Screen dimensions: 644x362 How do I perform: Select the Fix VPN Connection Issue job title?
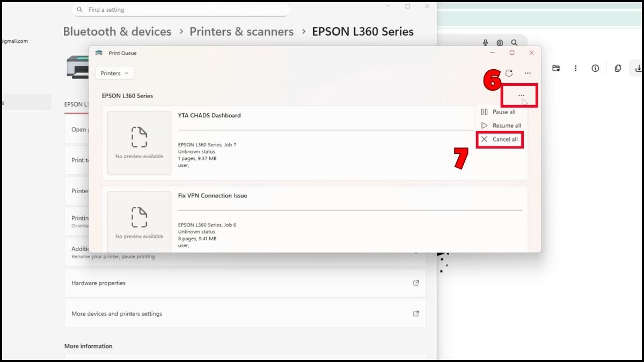213,196
